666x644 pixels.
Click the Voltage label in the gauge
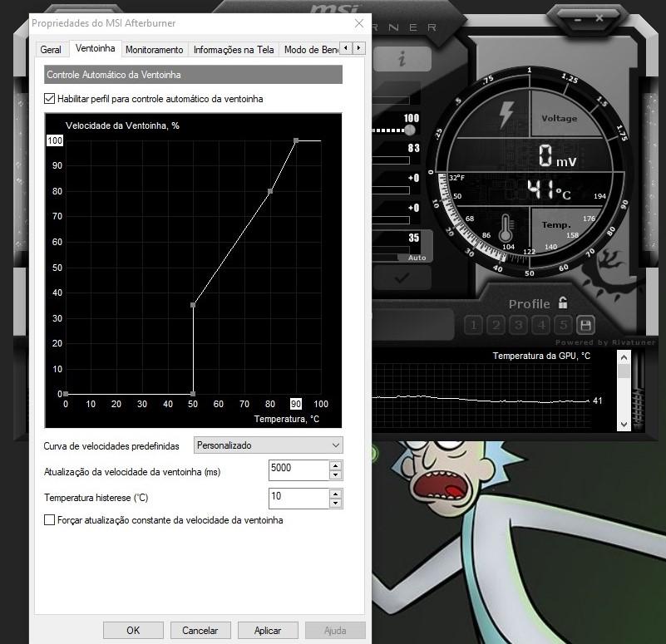pyautogui.click(x=560, y=119)
